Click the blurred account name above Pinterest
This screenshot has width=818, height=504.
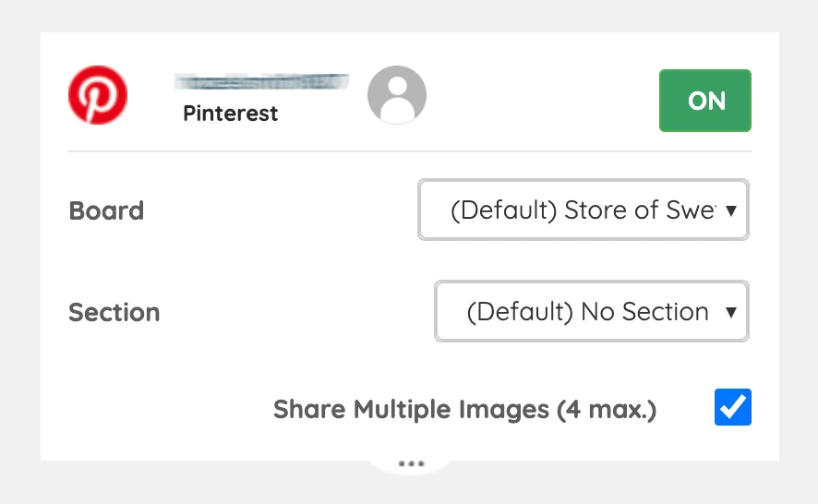coord(261,82)
